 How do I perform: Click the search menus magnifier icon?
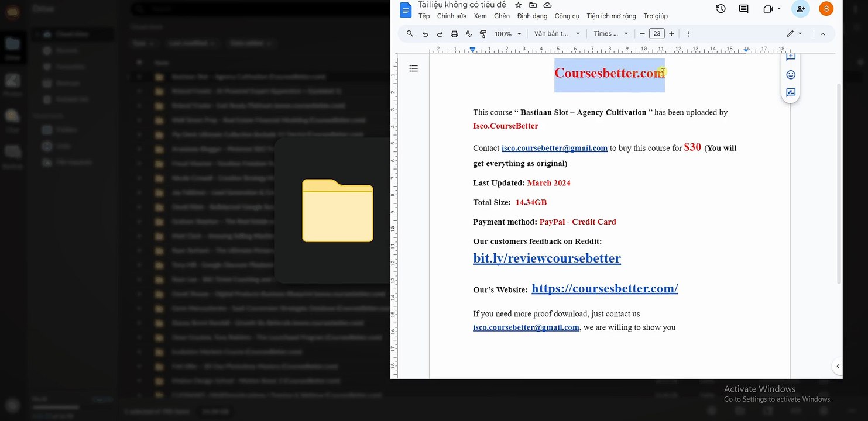point(410,34)
